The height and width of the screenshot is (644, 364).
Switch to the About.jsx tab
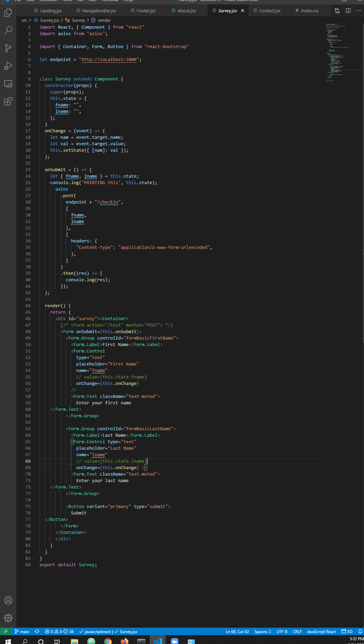pyautogui.click(x=187, y=11)
